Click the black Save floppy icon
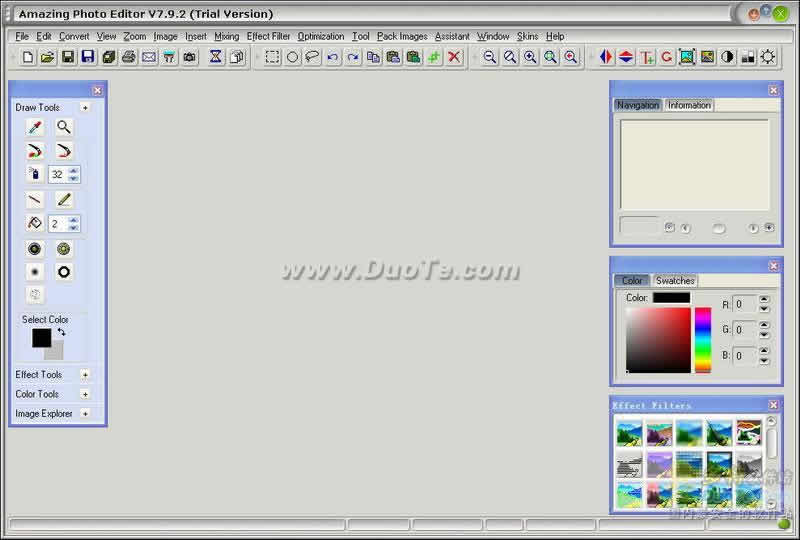The image size is (800, 540). click(68, 57)
